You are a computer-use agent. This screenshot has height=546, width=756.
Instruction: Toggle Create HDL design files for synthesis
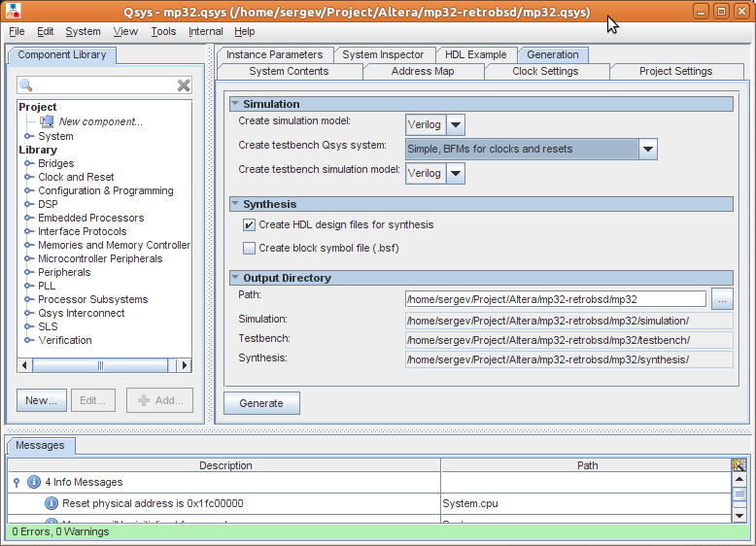(x=249, y=224)
